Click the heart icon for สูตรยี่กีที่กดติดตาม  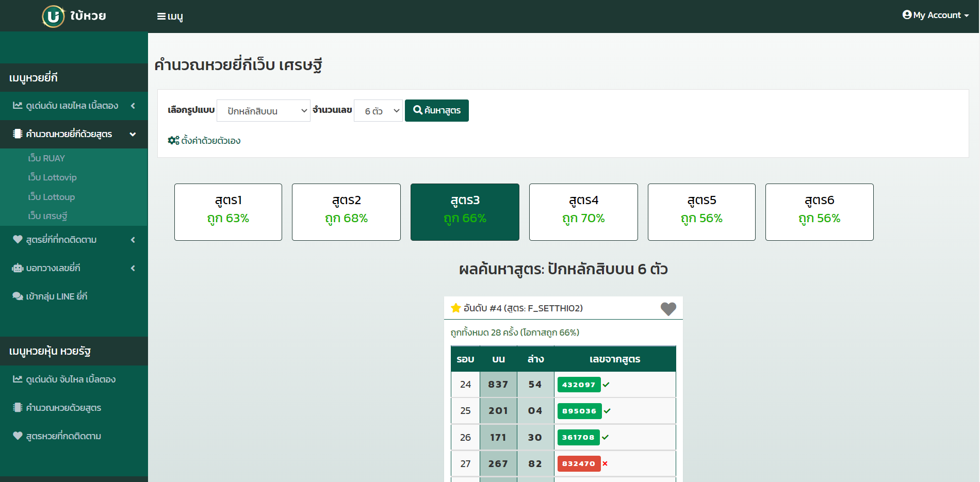click(17, 239)
